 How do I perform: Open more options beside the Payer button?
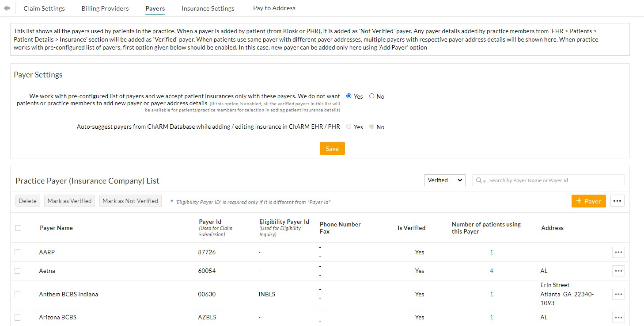click(x=617, y=201)
